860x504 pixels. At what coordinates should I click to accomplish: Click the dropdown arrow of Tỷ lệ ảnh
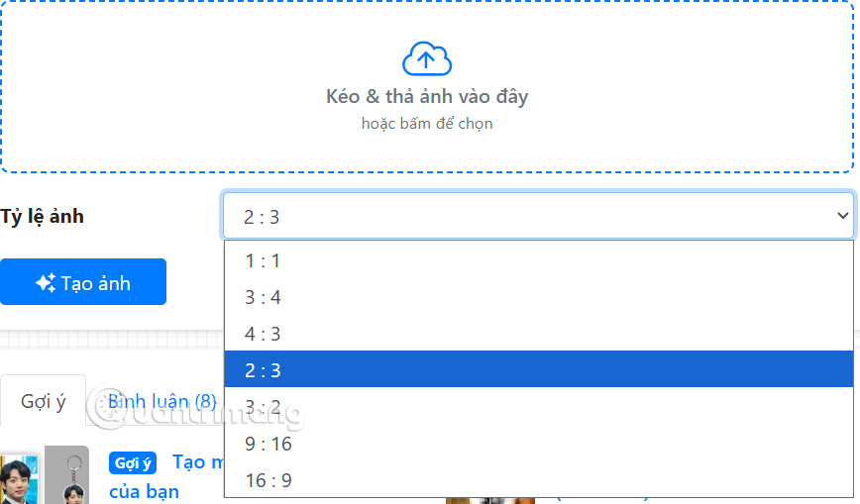(x=842, y=215)
